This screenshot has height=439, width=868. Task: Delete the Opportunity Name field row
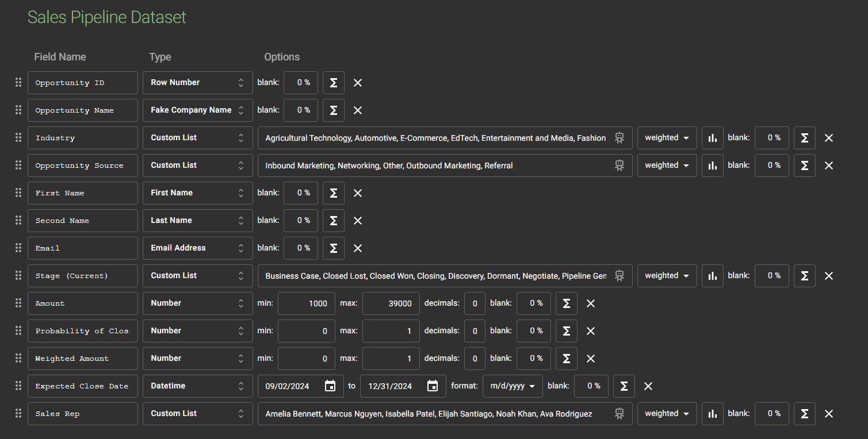coord(358,110)
